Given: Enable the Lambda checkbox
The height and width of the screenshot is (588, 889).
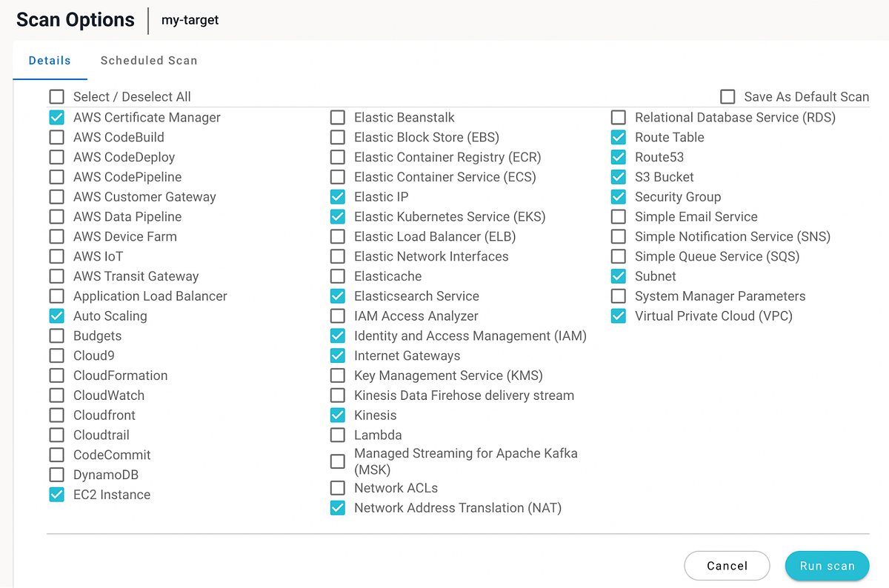Looking at the screenshot, I should pyautogui.click(x=338, y=435).
